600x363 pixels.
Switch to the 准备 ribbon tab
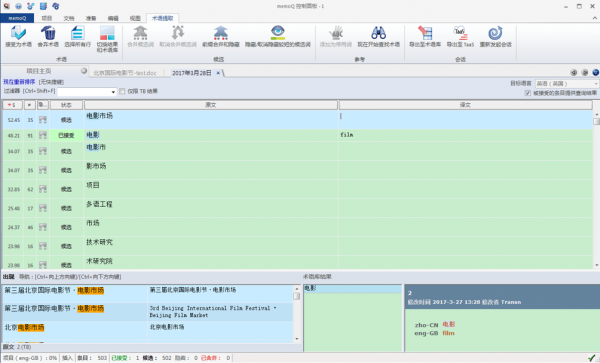pyautogui.click(x=91, y=18)
